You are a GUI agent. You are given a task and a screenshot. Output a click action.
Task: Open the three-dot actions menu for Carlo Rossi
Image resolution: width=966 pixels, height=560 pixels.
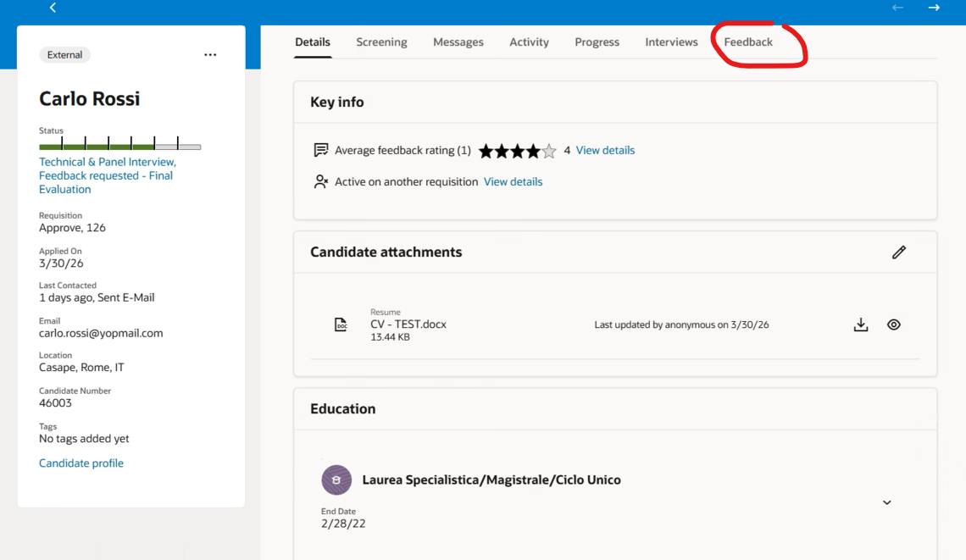[x=210, y=55]
